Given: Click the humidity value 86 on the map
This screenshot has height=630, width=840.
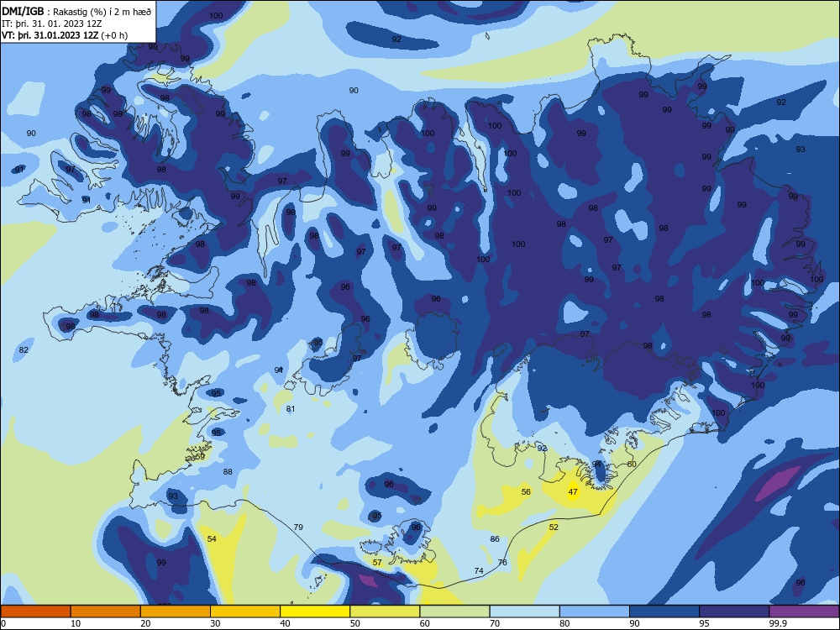Looking at the screenshot, I should pos(495,539).
